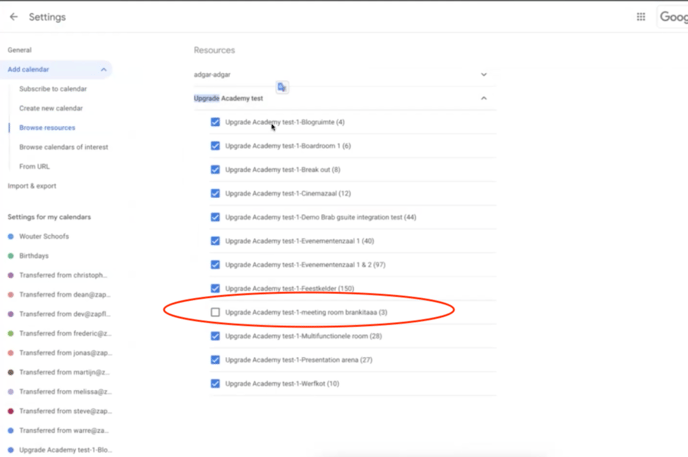This screenshot has height=457, width=688.
Task: Open Wouter Schoofs calendar settings
Action: coord(44,236)
